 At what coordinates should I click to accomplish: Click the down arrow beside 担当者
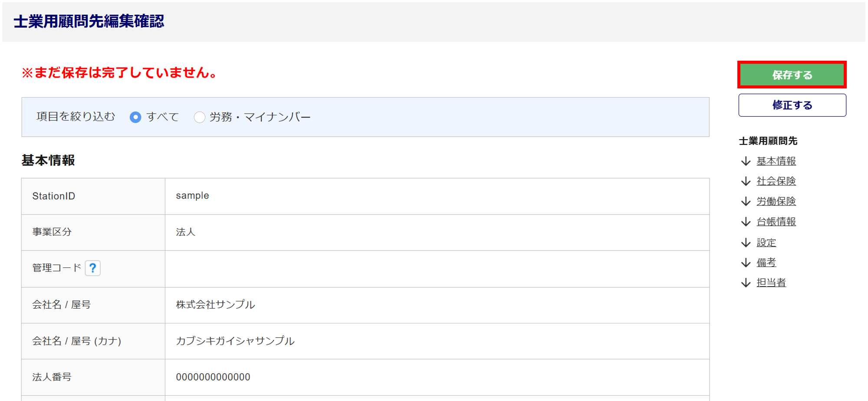click(x=746, y=283)
